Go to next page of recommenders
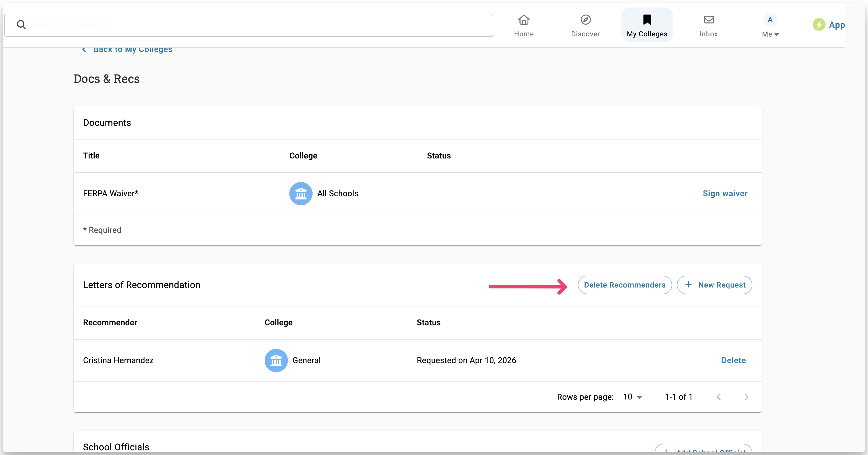Screen dimensions: 868x455 746,397
